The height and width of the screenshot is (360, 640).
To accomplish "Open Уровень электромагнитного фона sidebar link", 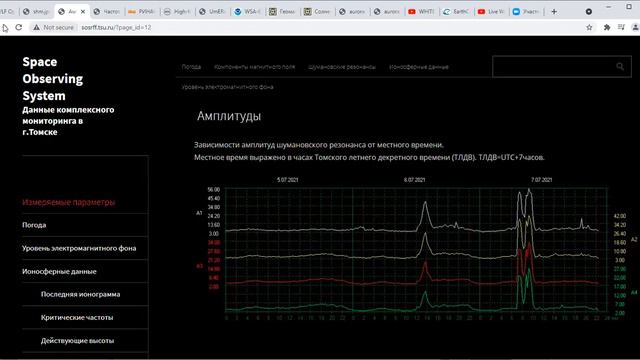I will (79, 248).
